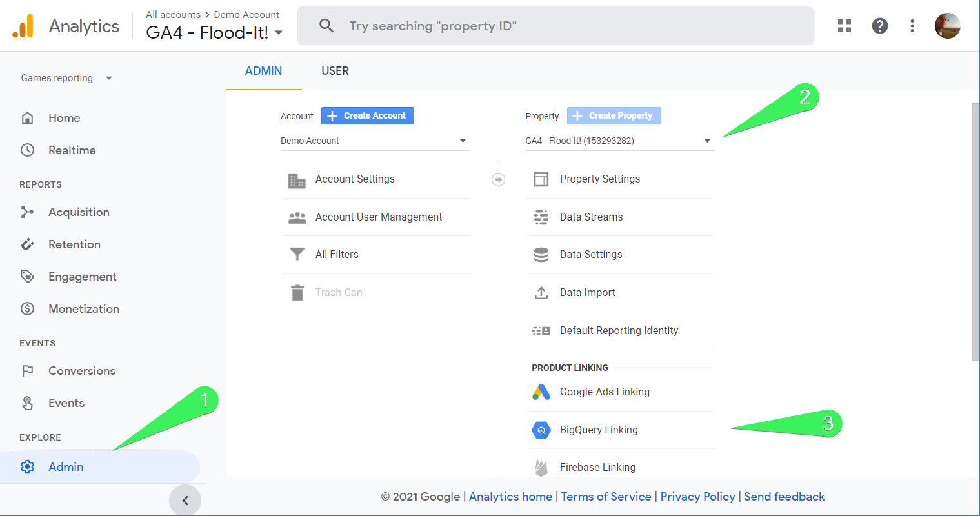
Task: Open Retention reports
Action: [x=74, y=244]
